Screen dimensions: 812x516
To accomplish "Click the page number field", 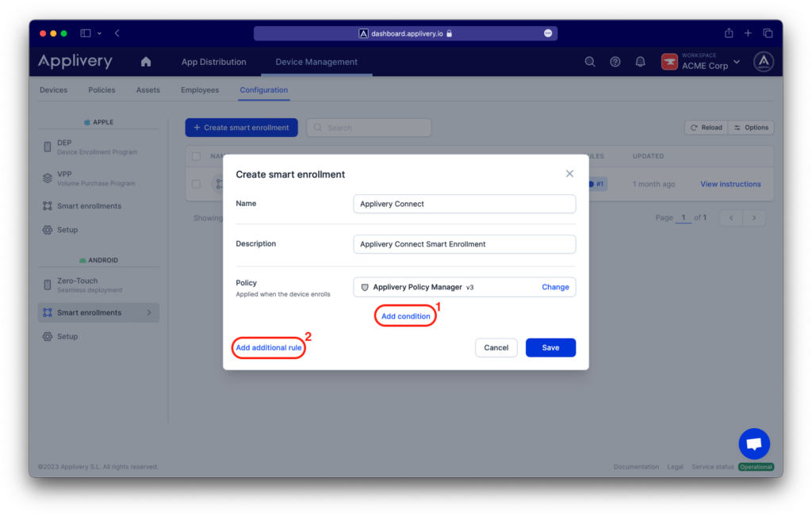I will 684,218.
